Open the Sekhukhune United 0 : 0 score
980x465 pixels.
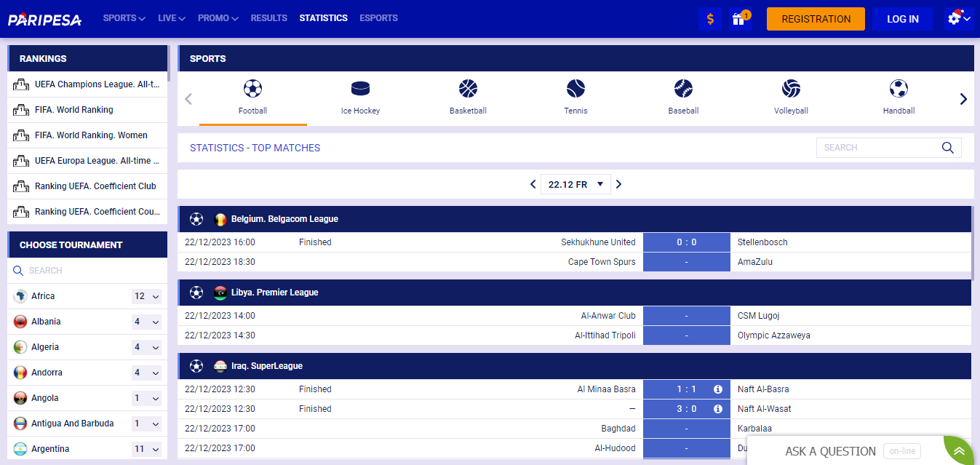[x=687, y=242]
